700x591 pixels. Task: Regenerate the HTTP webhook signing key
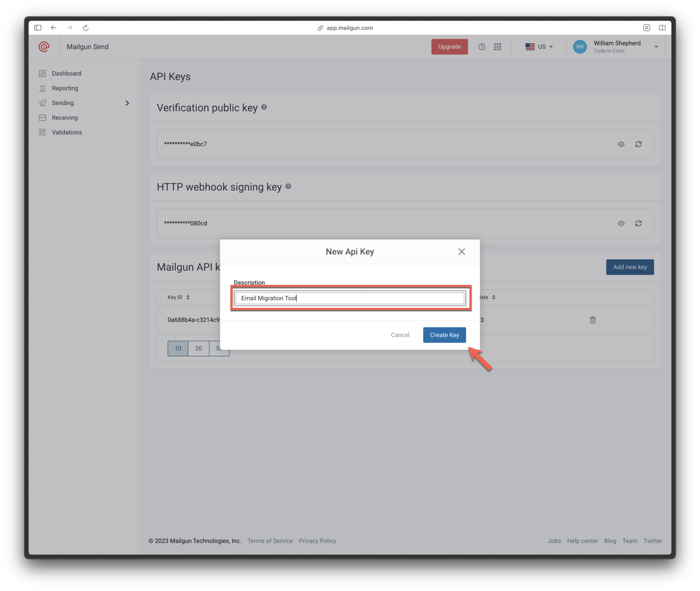638,223
